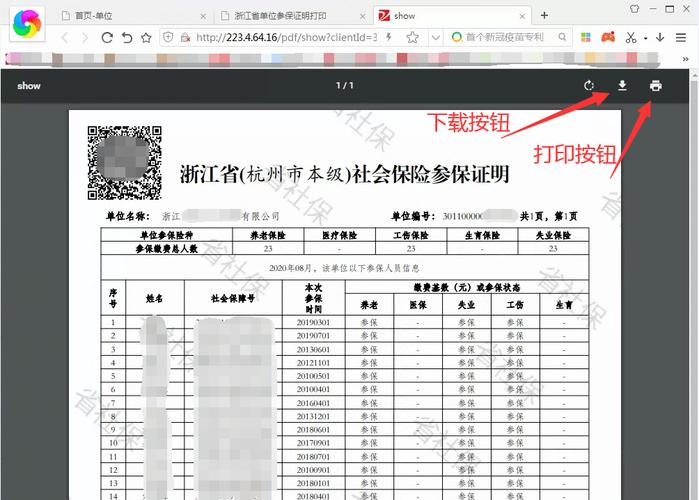Bookmark the page with the star icon inside the address bar
Viewport: 699px width, 500px height.
coord(412,37)
